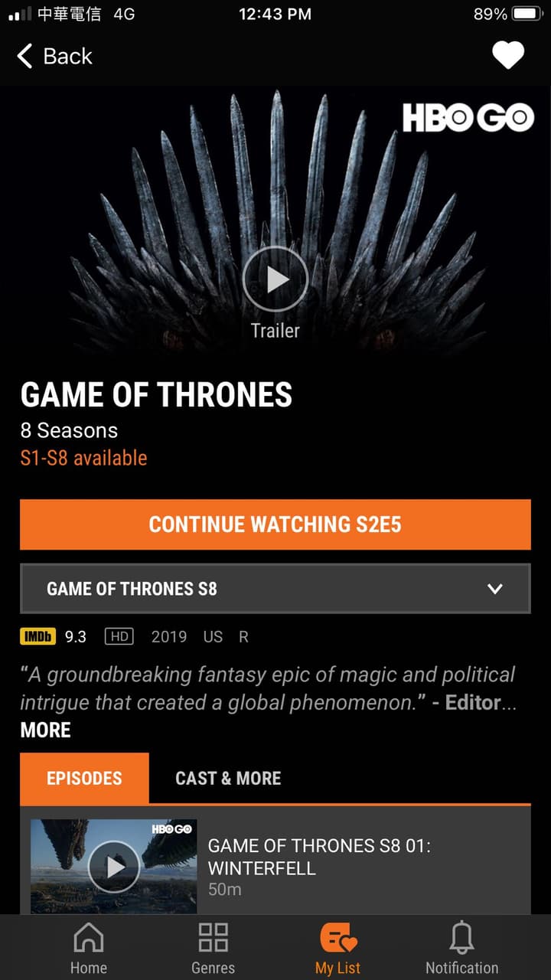551x980 pixels.
Task: Click the IMDb rating badge
Action: click(37, 636)
